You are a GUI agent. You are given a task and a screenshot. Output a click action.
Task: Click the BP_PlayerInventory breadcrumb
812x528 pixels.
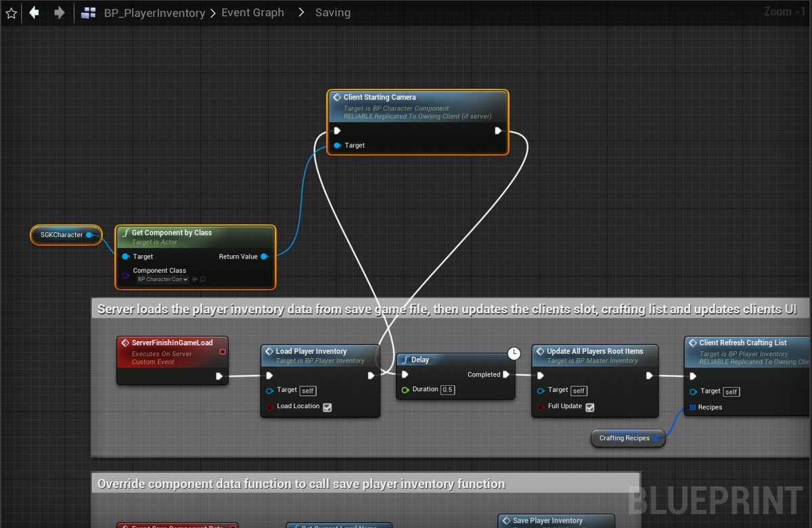point(154,13)
